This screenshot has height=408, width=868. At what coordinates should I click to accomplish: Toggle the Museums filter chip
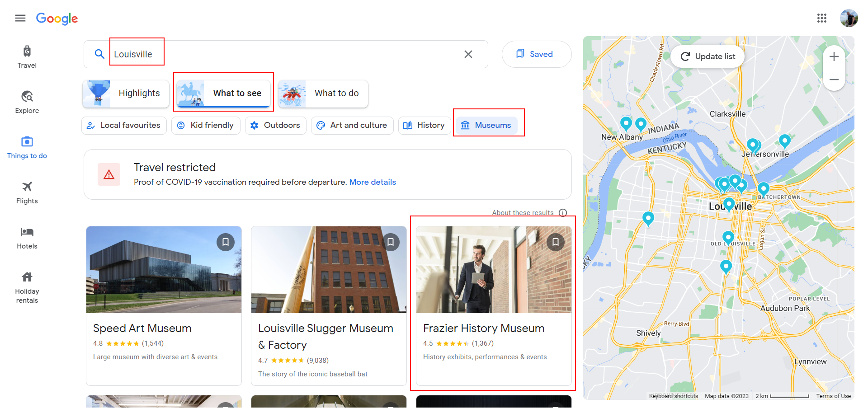click(x=486, y=125)
